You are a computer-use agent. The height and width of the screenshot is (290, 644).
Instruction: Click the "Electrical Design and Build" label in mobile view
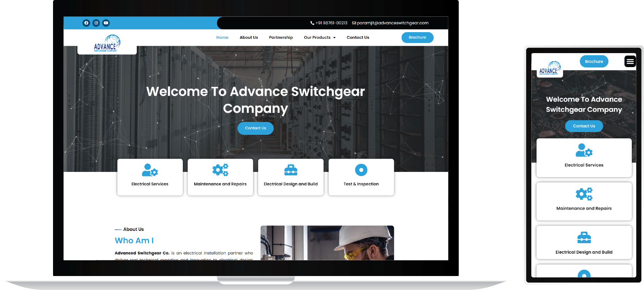click(584, 252)
